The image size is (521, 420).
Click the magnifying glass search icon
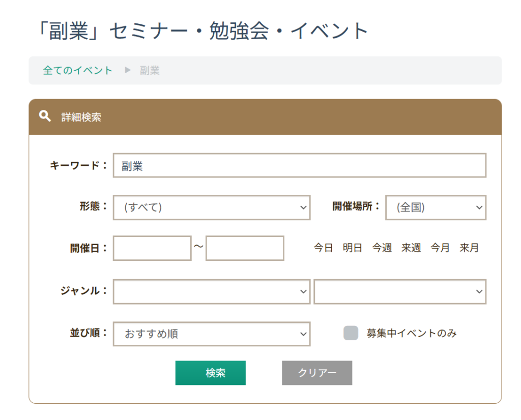click(x=45, y=116)
